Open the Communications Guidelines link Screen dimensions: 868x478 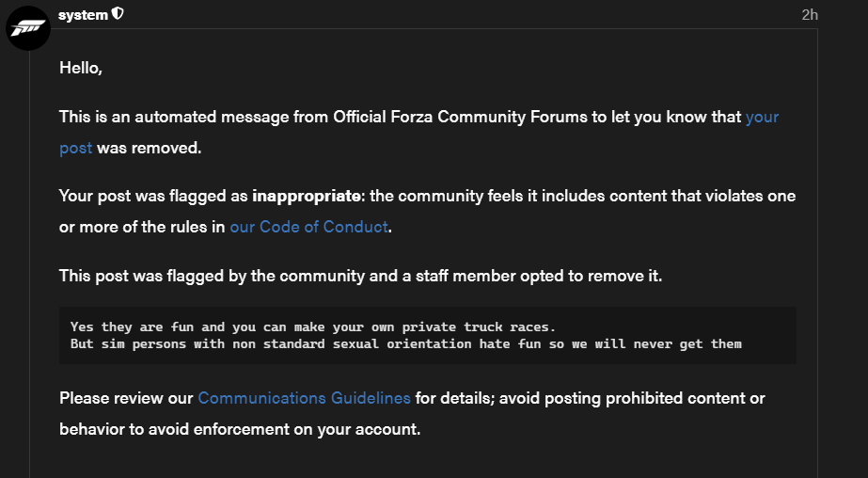tap(304, 398)
